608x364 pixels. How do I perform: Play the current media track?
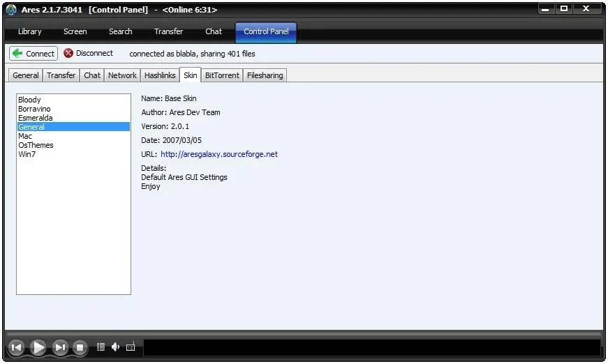[x=38, y=347]
